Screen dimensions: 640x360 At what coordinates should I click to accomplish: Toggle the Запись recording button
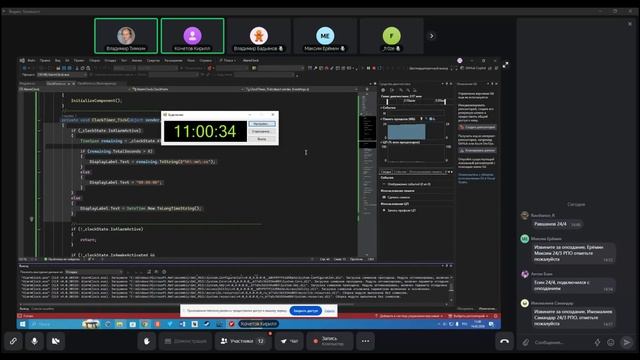(x=330, y=341)
